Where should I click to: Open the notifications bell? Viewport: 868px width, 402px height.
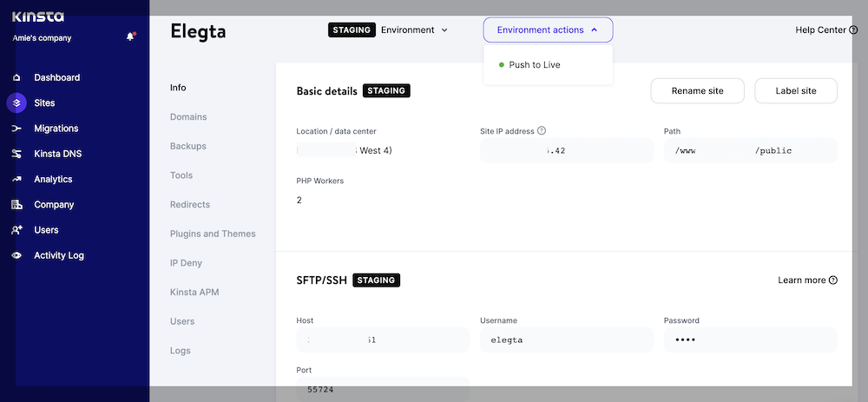pyautogui.click(x=131, y=36)
